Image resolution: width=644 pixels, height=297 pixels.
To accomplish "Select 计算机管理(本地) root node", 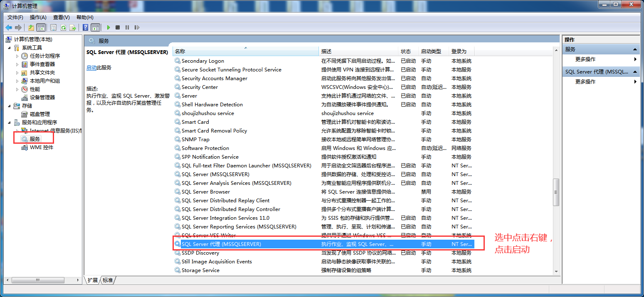I will (33, 39).
